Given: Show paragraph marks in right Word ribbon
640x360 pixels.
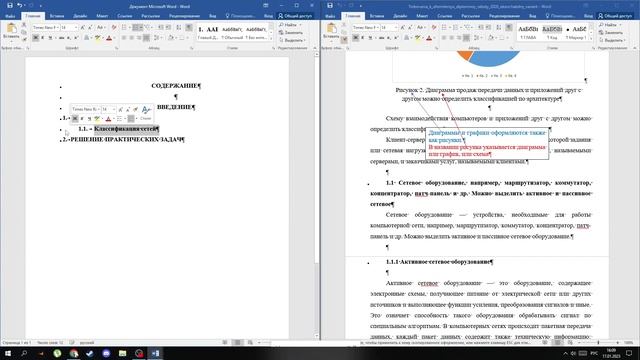Looking at the screenshot, I should [509, 27].
